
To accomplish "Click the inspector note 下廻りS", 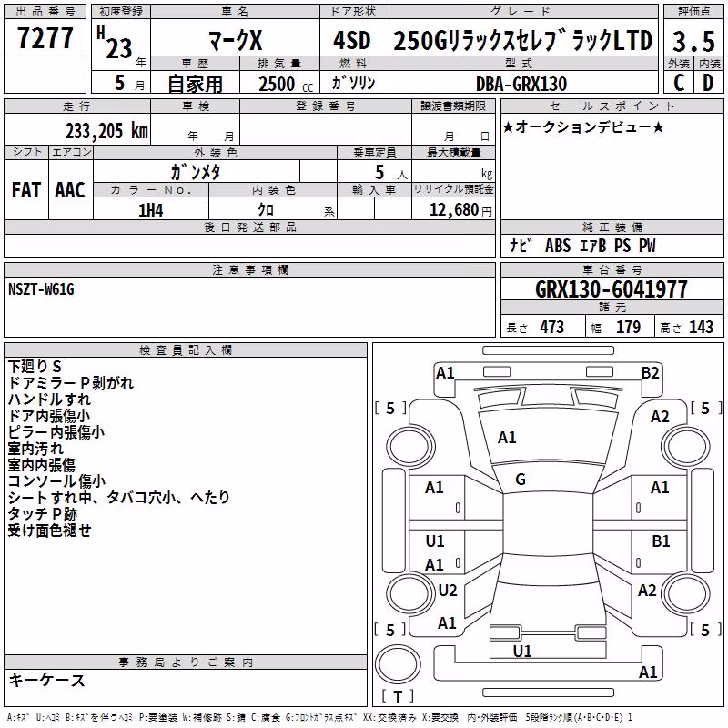I will [x=35, y=367].
